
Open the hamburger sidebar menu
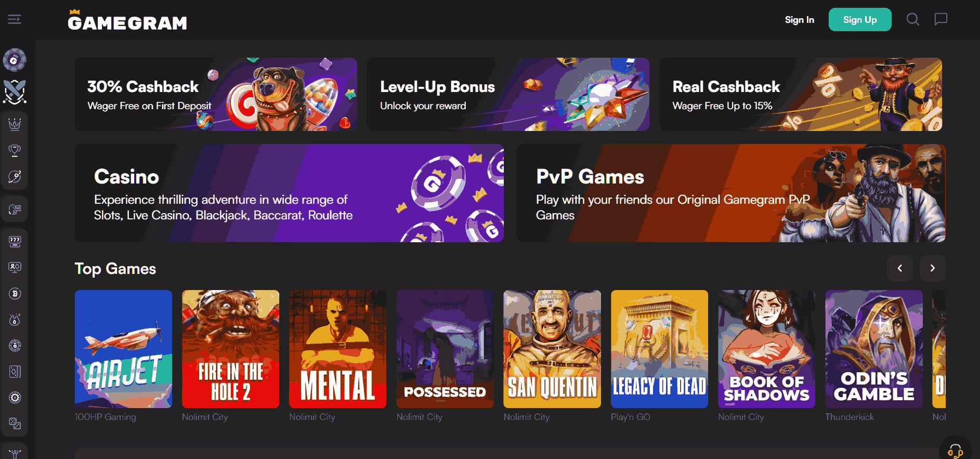pos(15,19)
